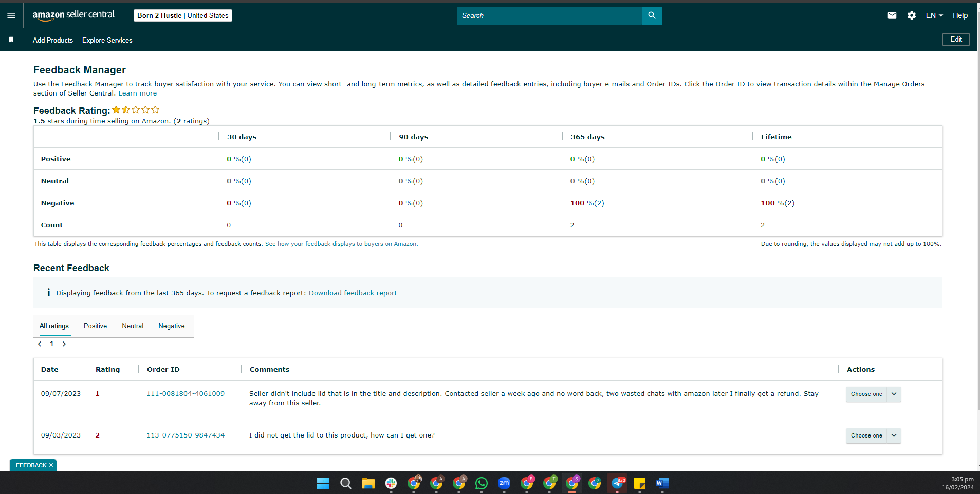Click the Help link in header

pos(960,15)
